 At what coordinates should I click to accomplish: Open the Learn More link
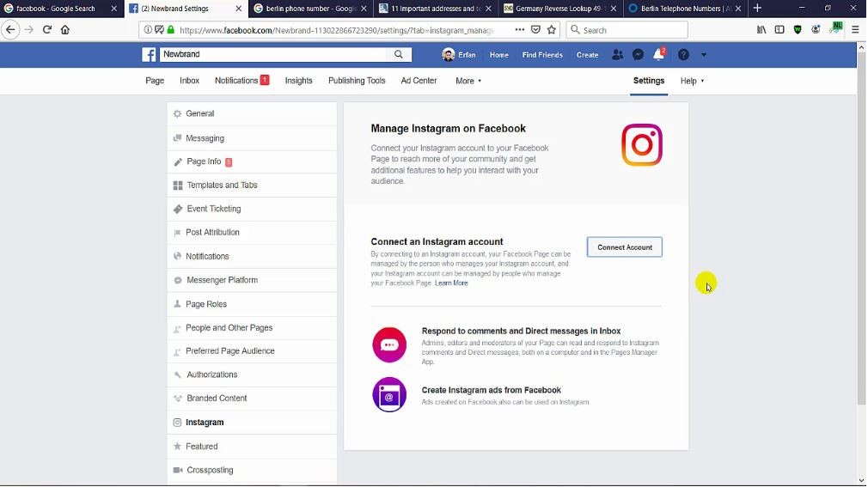coord(451,283)
